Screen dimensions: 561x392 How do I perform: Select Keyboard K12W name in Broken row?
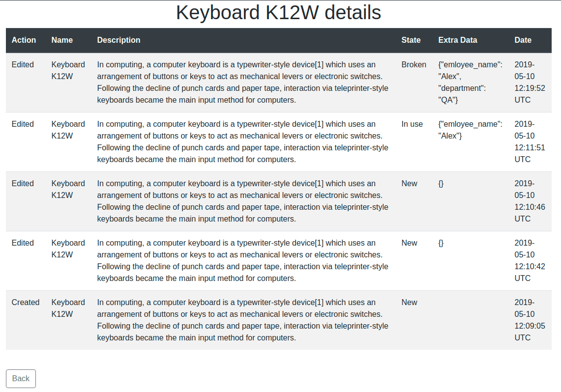(68, 71)
